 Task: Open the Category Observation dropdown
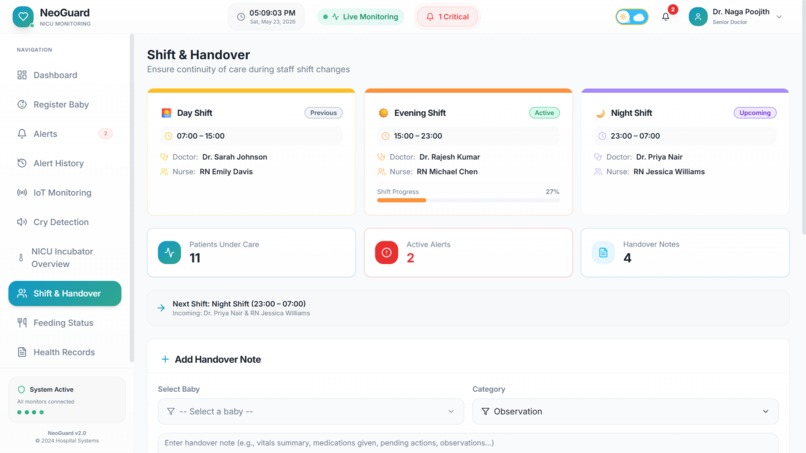[625, 411]
